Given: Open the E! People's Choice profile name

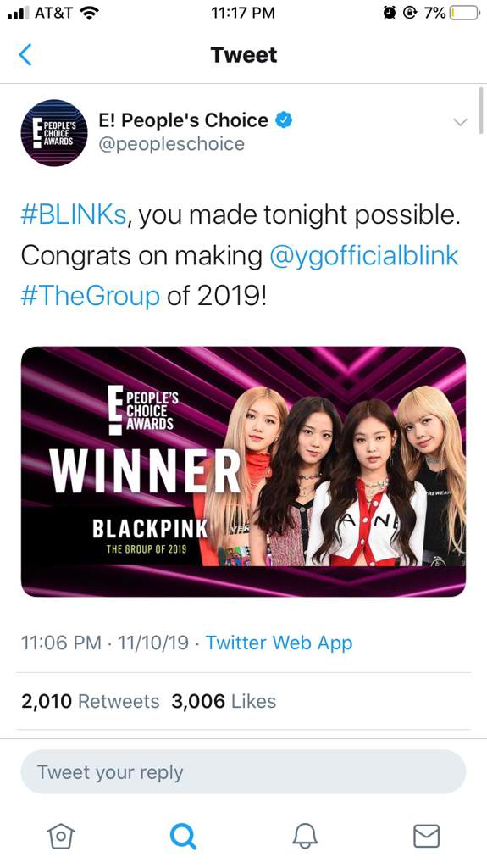Looking at the screenshot, I should [184, 120].
